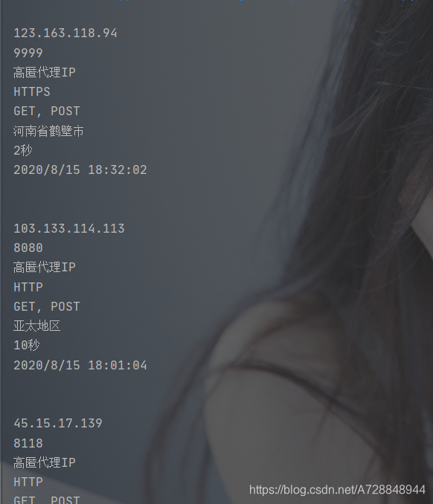This screenshot has width=433, height=504.
Task: Click the 河南省鹤壁市 location line
Action: pyautogui.click(x=48, y=131)
